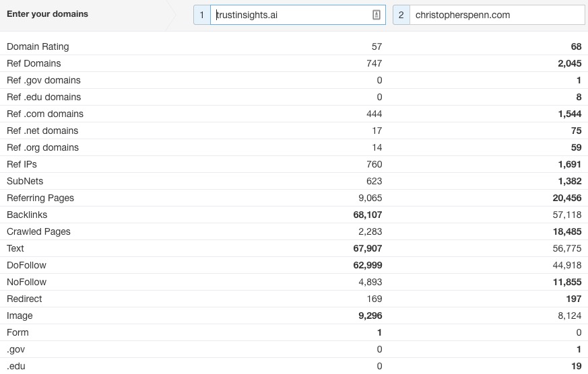Click the 'Ref .net domains' label
Image resolution: width=588 pixels, height=374 pixels.
tap(42, 130)
